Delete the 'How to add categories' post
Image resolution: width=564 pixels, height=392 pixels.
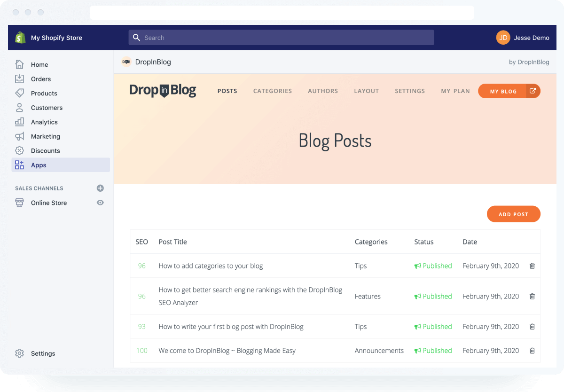click(532, 266)
